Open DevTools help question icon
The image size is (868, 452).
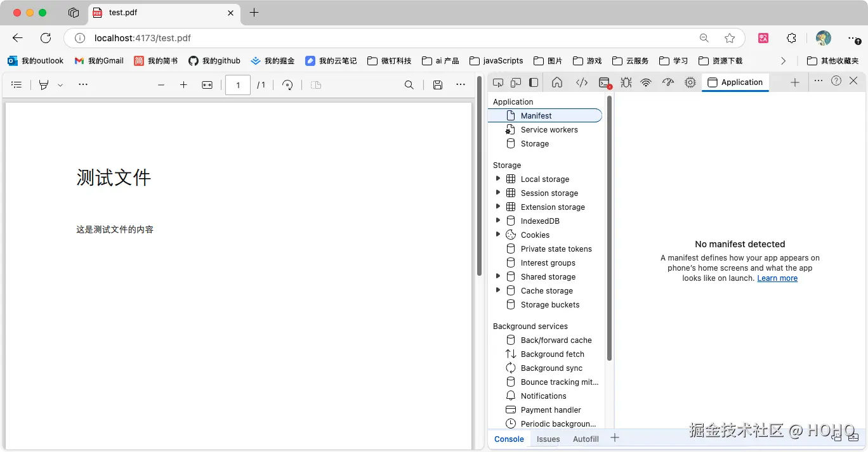pyautogui.click(x=836, y=81)
